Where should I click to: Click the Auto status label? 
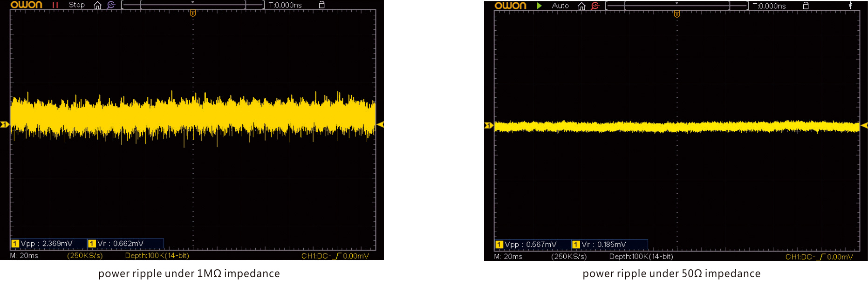click(560, 6)
